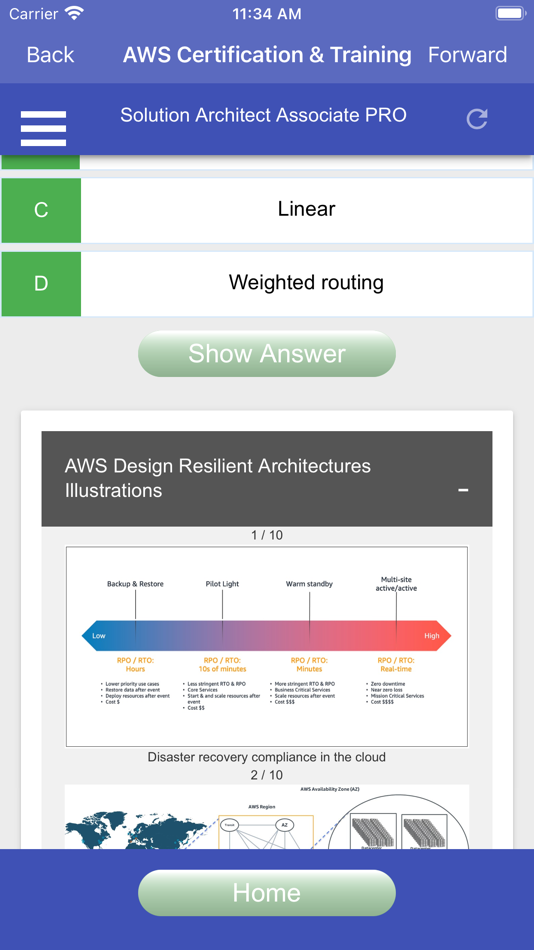Go Back in the navigation bar
The height and width of the screenshot is (950, 534).
click(x=50, y=55)
